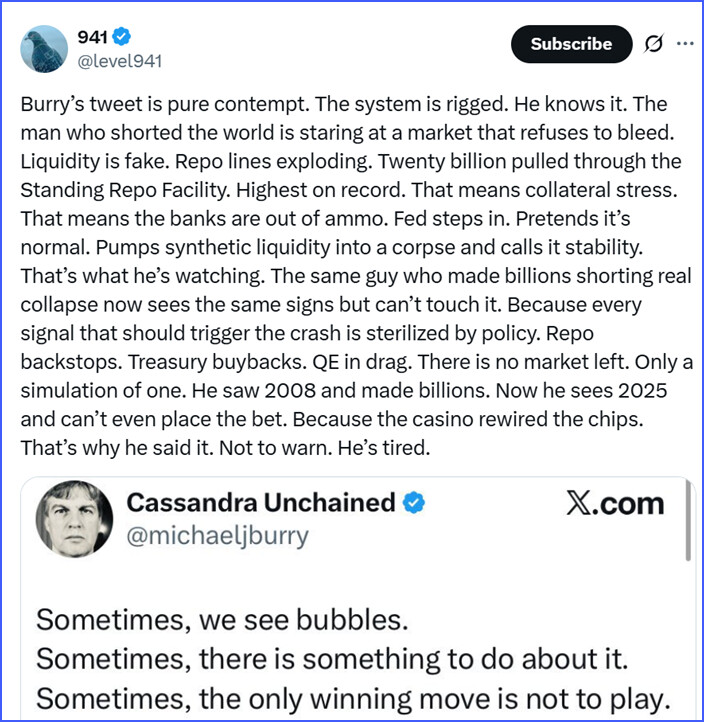Open the @level941 handle link
The width and height of the screenshot is (704, 722).
click(x=120, y=61)
